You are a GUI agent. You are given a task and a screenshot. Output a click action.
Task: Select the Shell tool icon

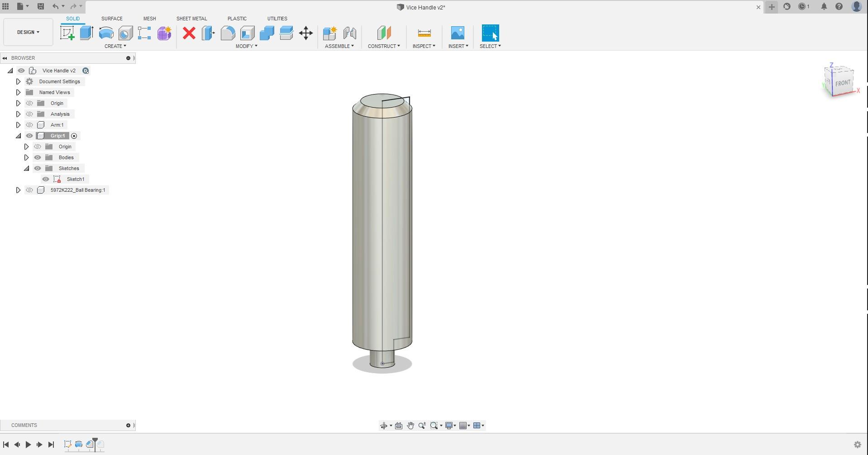[247, 33]
